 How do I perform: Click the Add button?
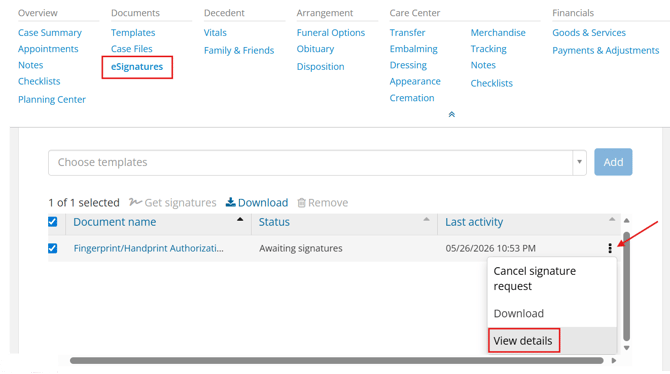tap(613, 162)
